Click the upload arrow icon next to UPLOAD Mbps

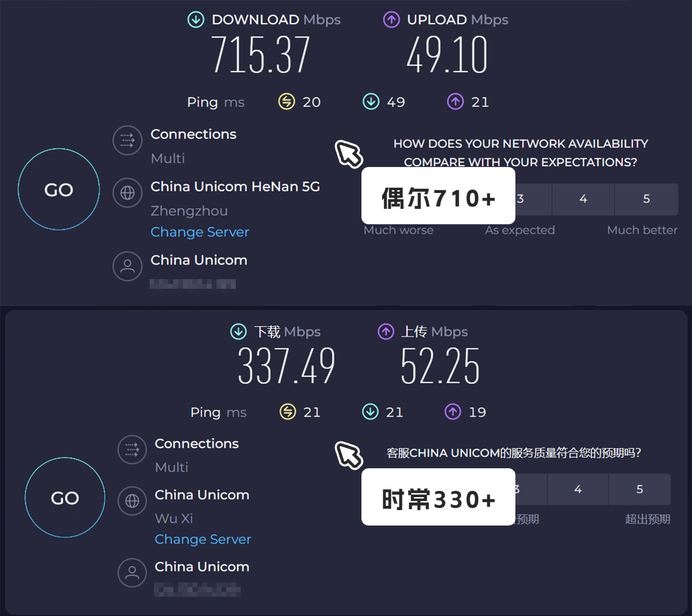point(391,19)
